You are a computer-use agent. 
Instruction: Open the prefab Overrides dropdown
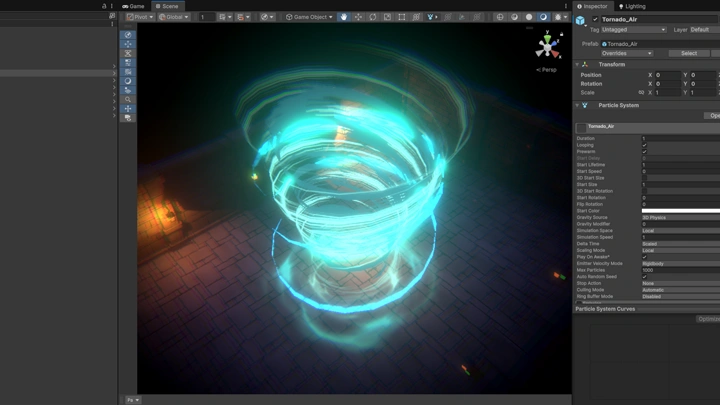click(627, 53)
